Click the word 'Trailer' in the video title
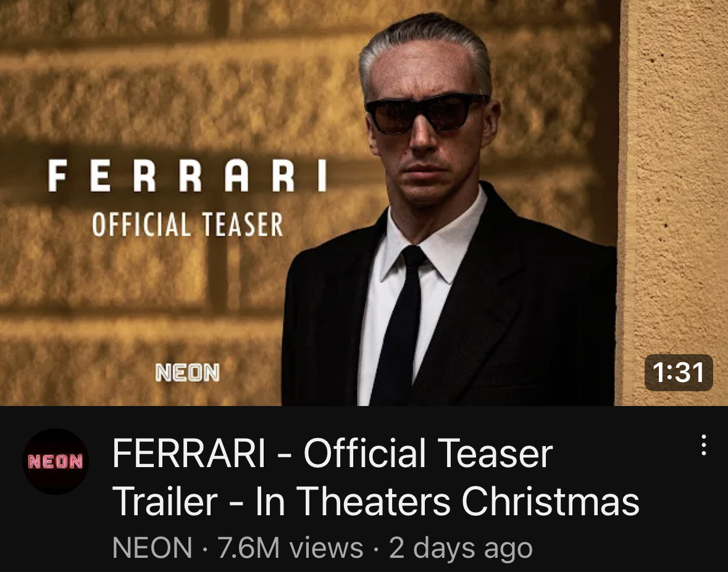This screenshot has height=572, width=728. point(165,502)
